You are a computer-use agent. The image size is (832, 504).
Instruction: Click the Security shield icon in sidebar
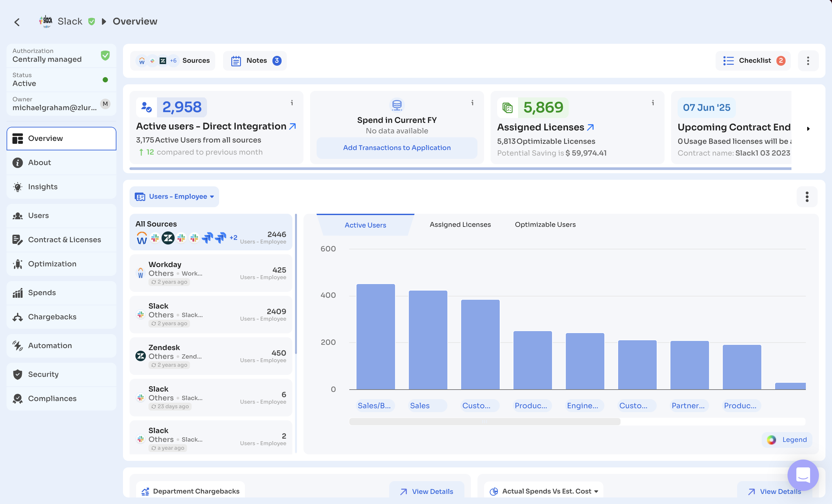pos(18,375)
